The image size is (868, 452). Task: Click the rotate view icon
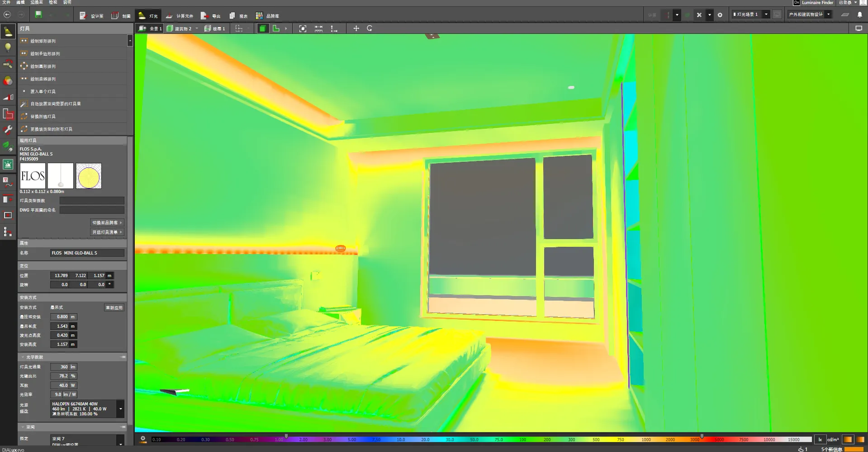tap(370, 28)
